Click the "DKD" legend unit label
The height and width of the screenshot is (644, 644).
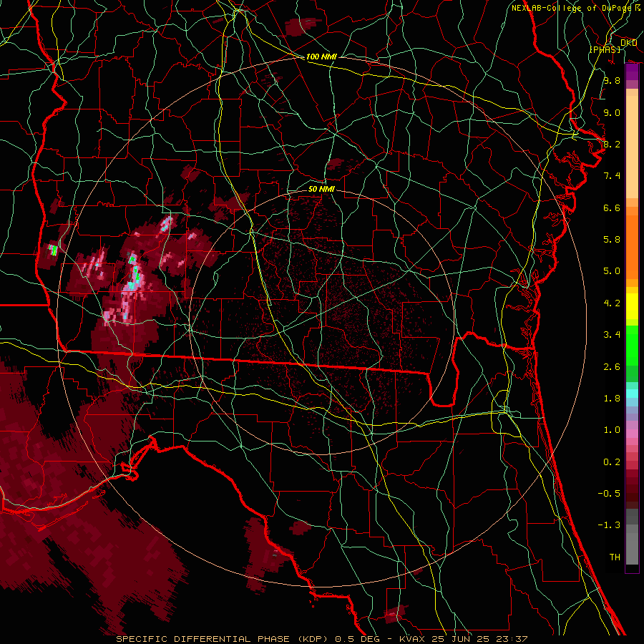(x=628, y=43)
